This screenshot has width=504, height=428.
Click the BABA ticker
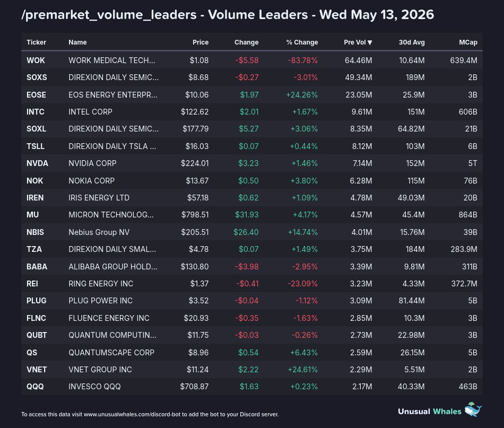point(37,267)
